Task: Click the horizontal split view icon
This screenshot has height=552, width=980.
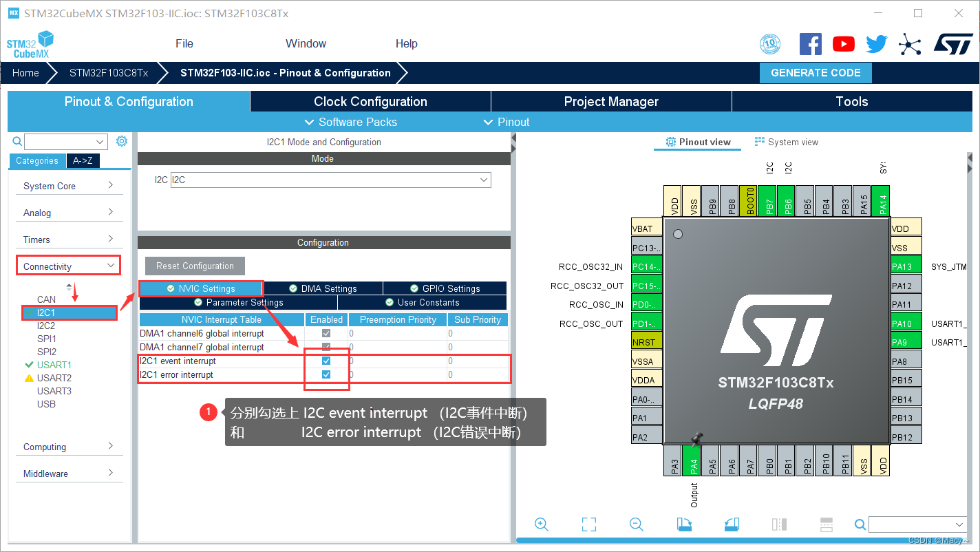Action: (827, 524)
